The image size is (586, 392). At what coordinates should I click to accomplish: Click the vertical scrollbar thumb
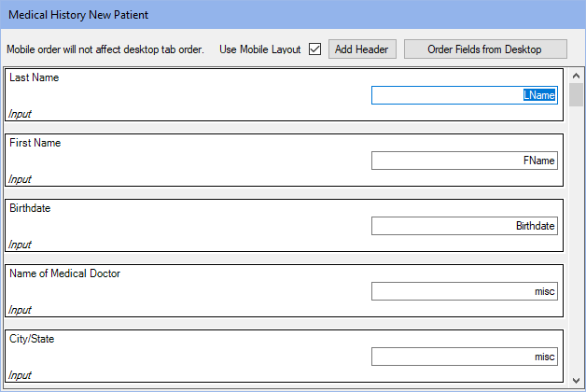(x=576, y=95)
